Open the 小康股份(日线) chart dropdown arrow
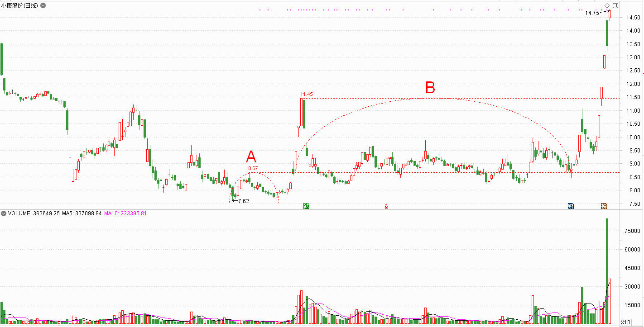Image resolution: width=644 pixels, height=327 pixels. pos(43,5)
